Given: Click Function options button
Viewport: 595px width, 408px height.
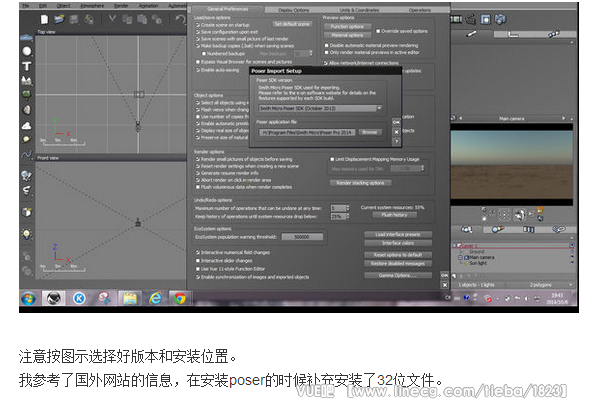Looking at the screenshot, I should pyautogui.click(x=347, y=27).
